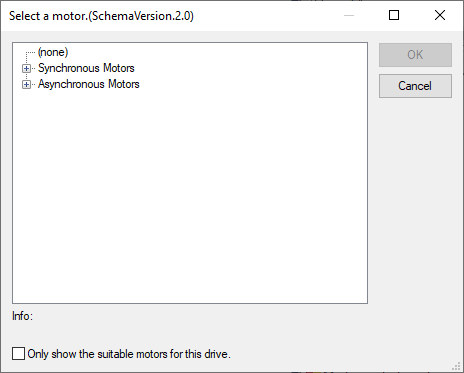Expand the Synchronous Motors tree node
This screenshot has height=373, width=464.
click(26, 69)
